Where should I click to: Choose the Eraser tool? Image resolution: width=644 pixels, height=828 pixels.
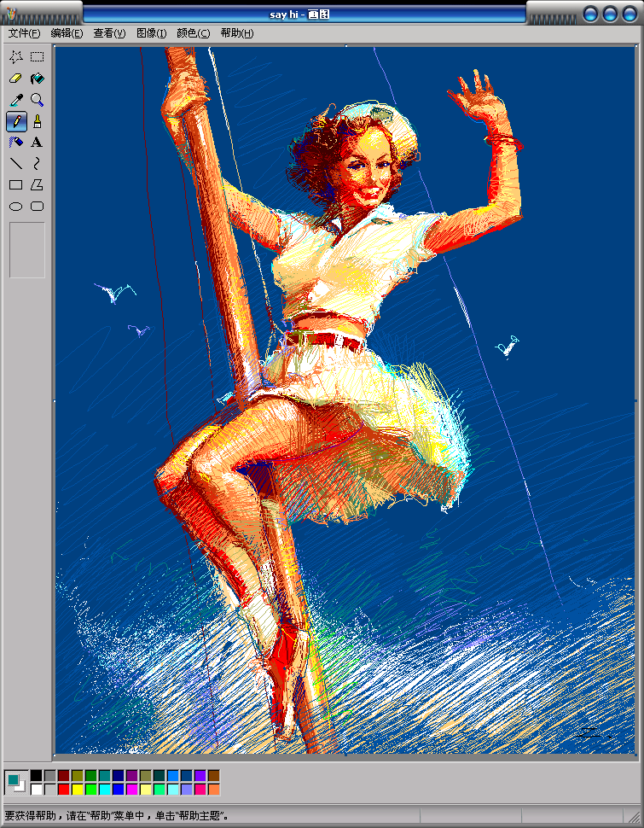16,79
